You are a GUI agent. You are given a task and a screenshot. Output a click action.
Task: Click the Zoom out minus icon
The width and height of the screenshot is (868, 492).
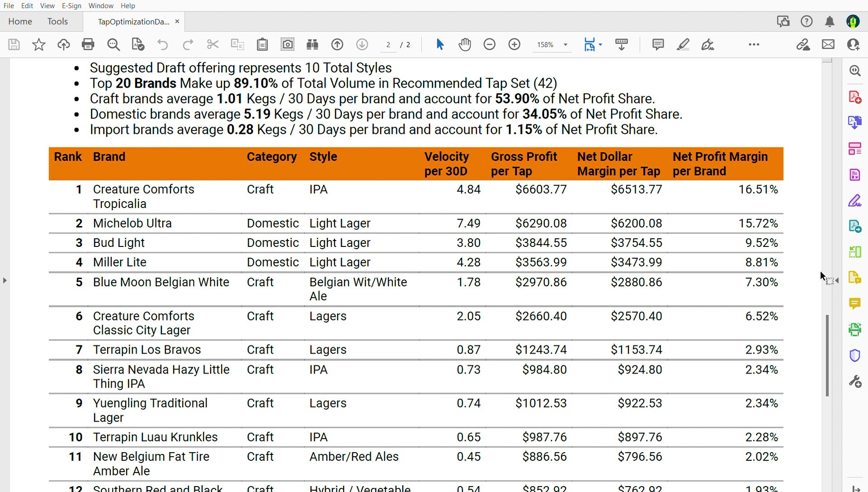490,44
